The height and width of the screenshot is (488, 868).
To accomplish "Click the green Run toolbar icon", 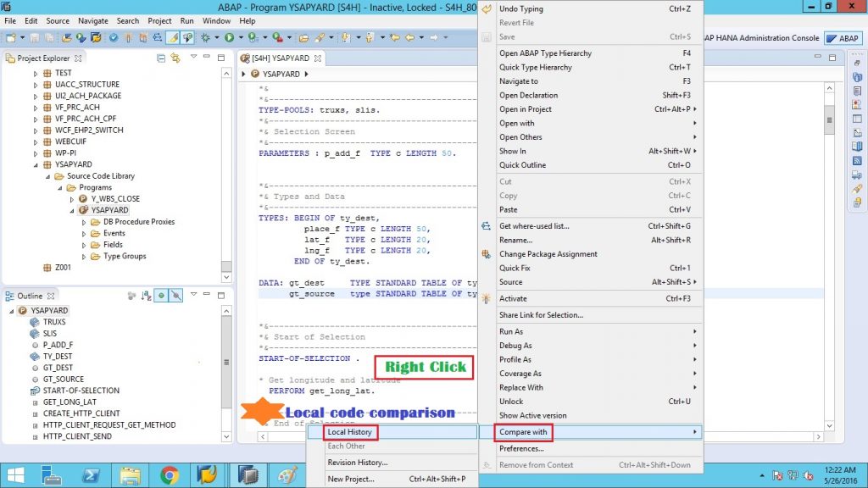I will click(229, 37).
